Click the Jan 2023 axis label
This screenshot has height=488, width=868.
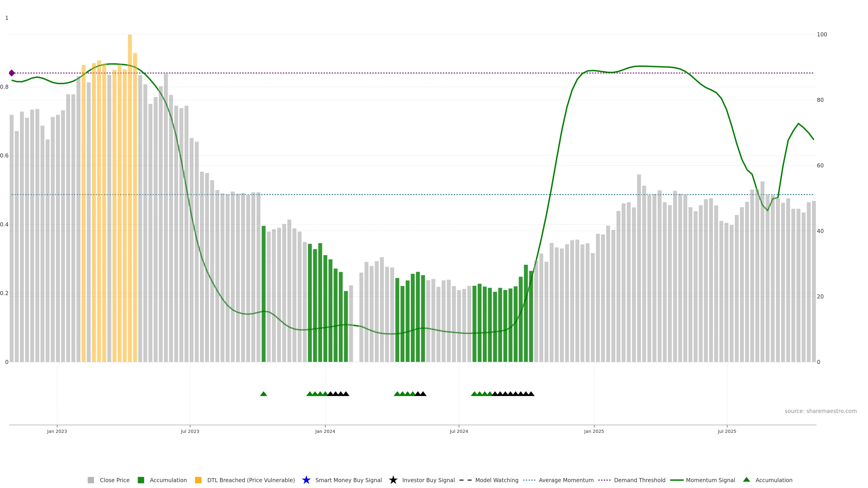pos(57,432)
